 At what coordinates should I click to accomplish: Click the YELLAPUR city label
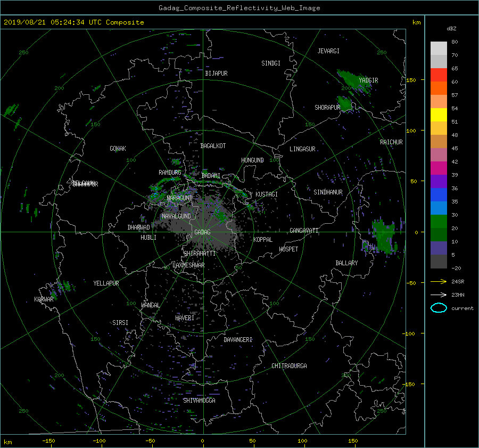click(x=106, y=283)
